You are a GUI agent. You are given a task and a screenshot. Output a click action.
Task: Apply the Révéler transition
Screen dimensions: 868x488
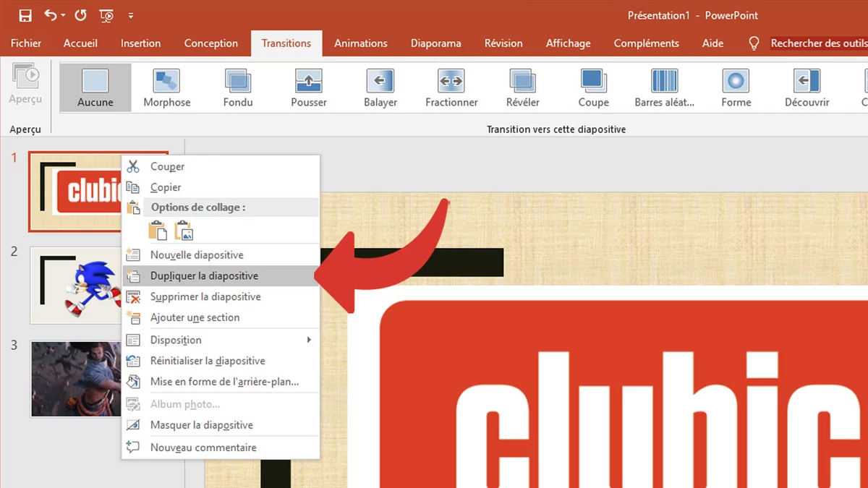[x=522, y=87]
